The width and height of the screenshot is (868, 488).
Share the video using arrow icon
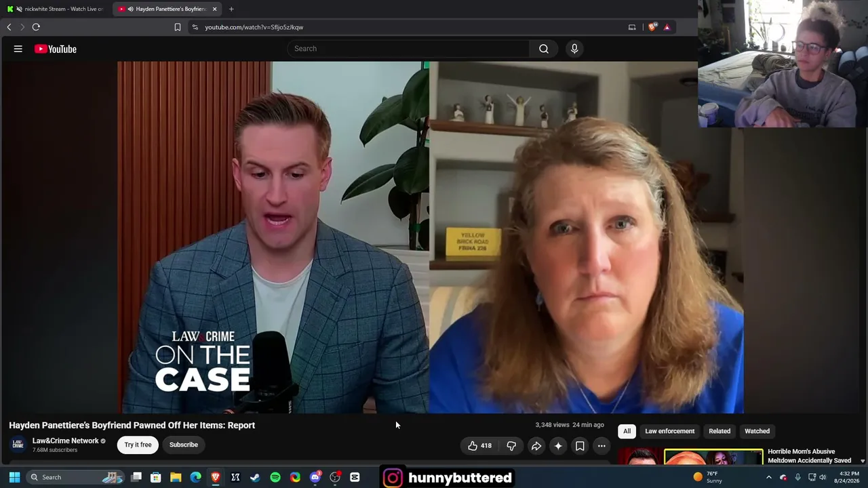[536, 445]
